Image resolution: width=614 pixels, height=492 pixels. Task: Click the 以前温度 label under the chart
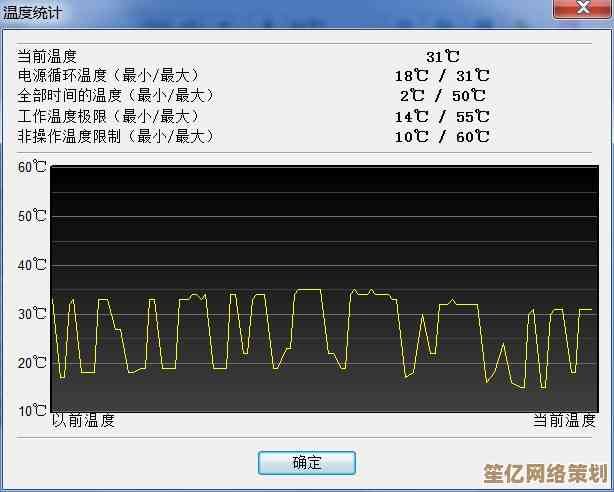click(x=84, y=421)
